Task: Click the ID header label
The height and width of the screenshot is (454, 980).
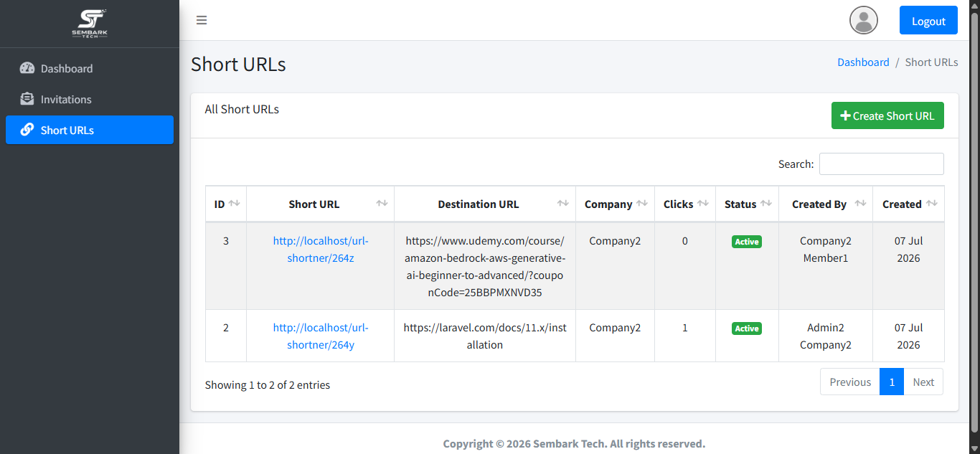Action: click(220, 204)
